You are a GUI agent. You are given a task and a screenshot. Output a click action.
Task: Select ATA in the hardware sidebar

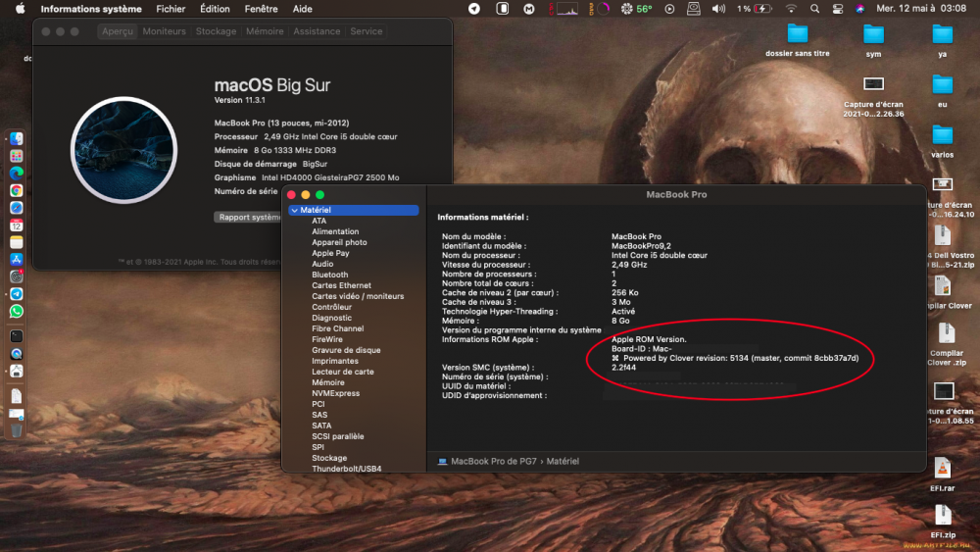[318, 221]
